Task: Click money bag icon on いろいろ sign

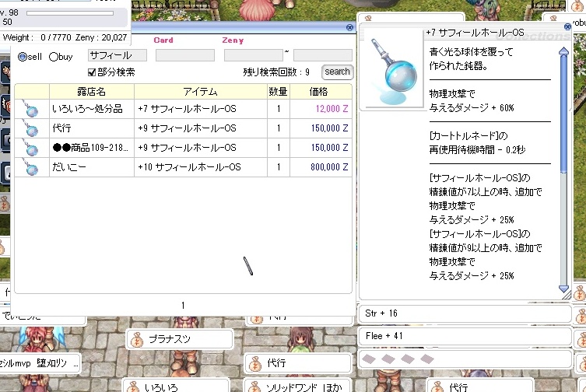Action: click(x=133, y=387)
